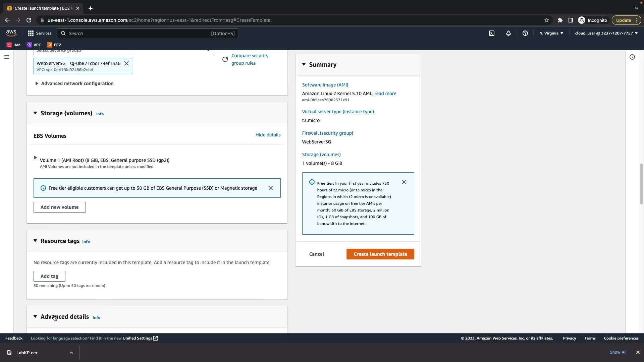Screen dimensions: 644x362
Task: Close Free tier info box in Summary
Action: tap(404, 182)
